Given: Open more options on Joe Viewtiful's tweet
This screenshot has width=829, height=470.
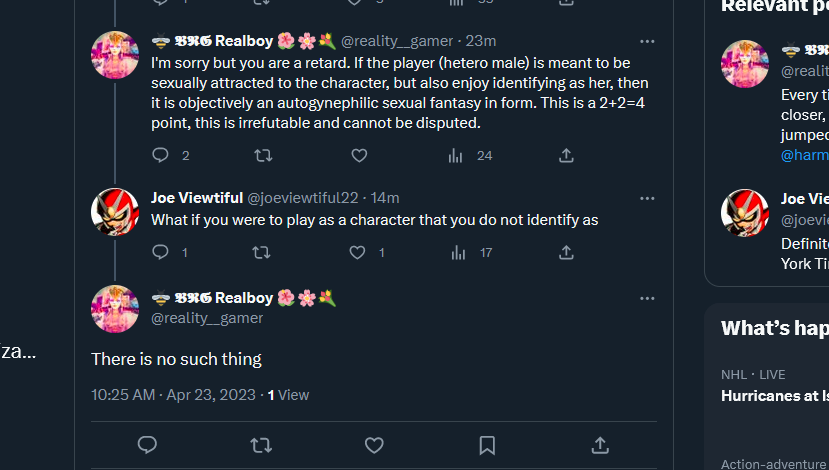Looking at the screenshot, I should tap(647, 198).
